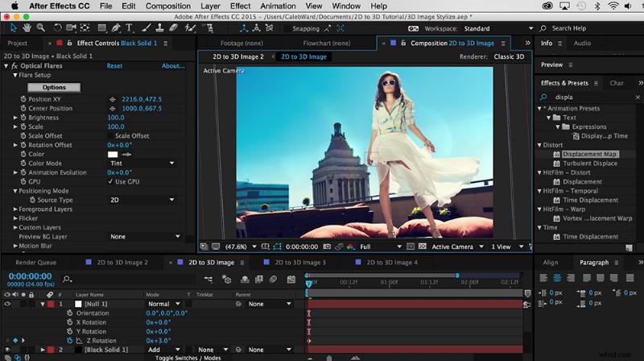644x361 pixels.
Task: Switch to the Render Queue tab
Action: pos(35,263)
